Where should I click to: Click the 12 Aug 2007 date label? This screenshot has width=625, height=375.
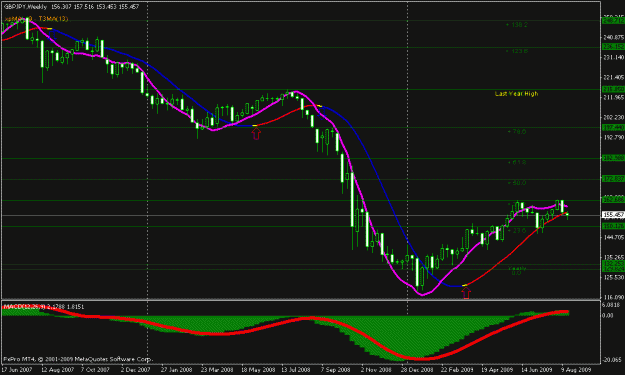[58, 370]
